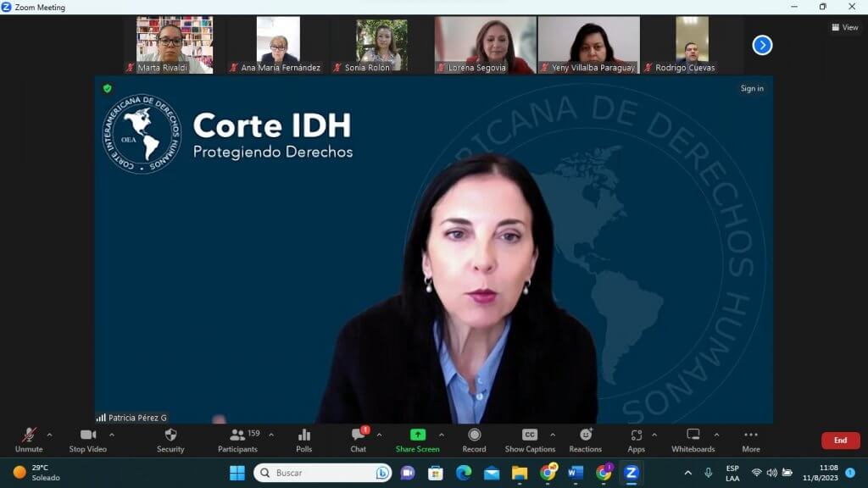
Task: Select Ana María Fernández's video thumbnail
Action: (278, 45)
